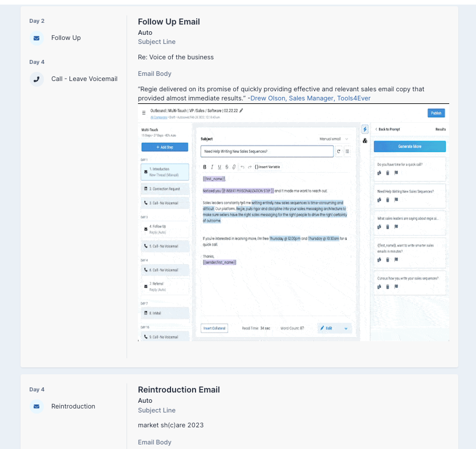
Task: Open the Manual email dropdown
Action: [x=334, y=139]
